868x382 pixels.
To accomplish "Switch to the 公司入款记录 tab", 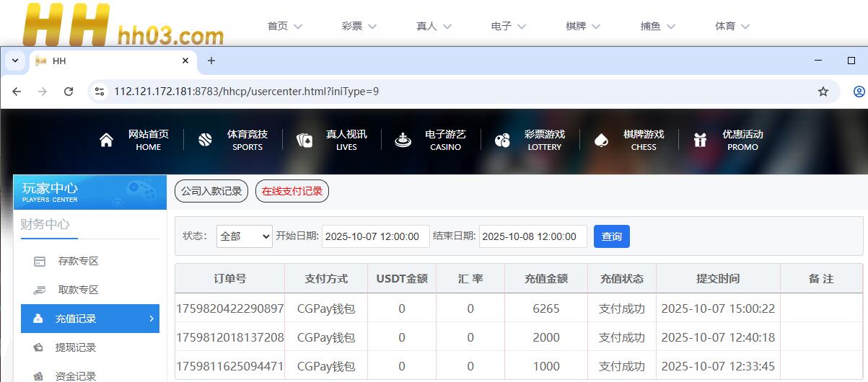I will tap(211, 192).
